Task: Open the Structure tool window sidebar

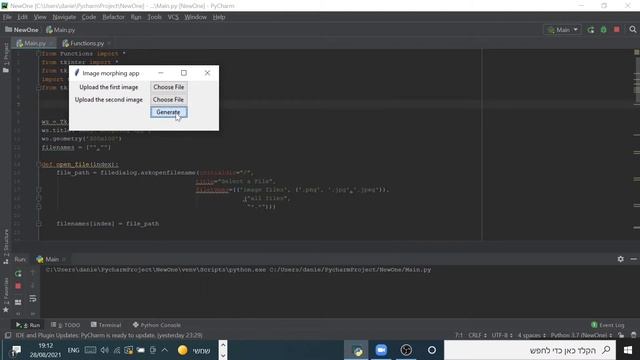Action: pos(6,246)
